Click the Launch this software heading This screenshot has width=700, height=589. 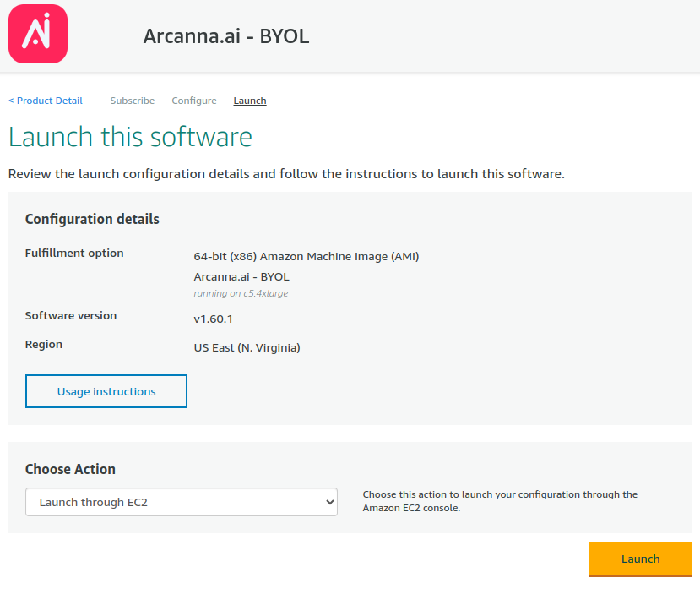coord(130,137)
